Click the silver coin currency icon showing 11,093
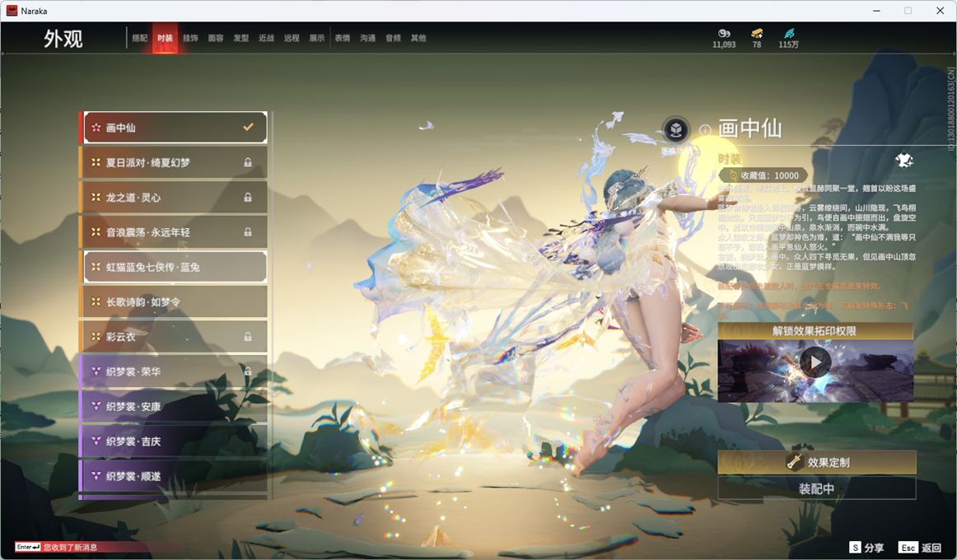The image size is (957, 560). pos(724,33)
